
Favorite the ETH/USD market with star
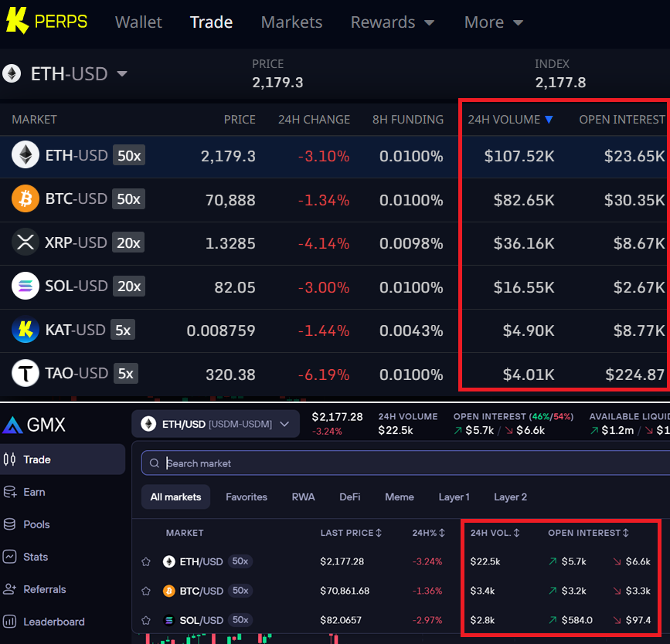[146, 562]
